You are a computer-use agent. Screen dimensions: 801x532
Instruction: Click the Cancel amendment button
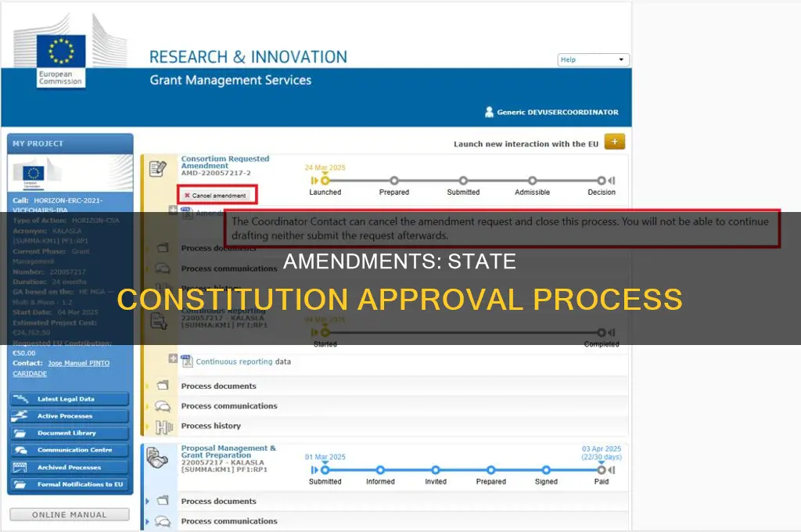[x=217, y=194]
